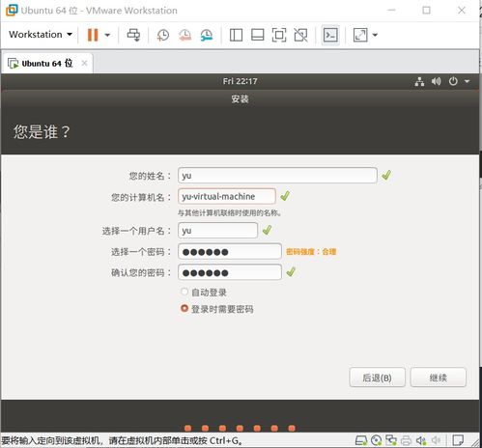Revert to the previous snapshot
Screen dimensions: 482x448
(x=184, y=35)
